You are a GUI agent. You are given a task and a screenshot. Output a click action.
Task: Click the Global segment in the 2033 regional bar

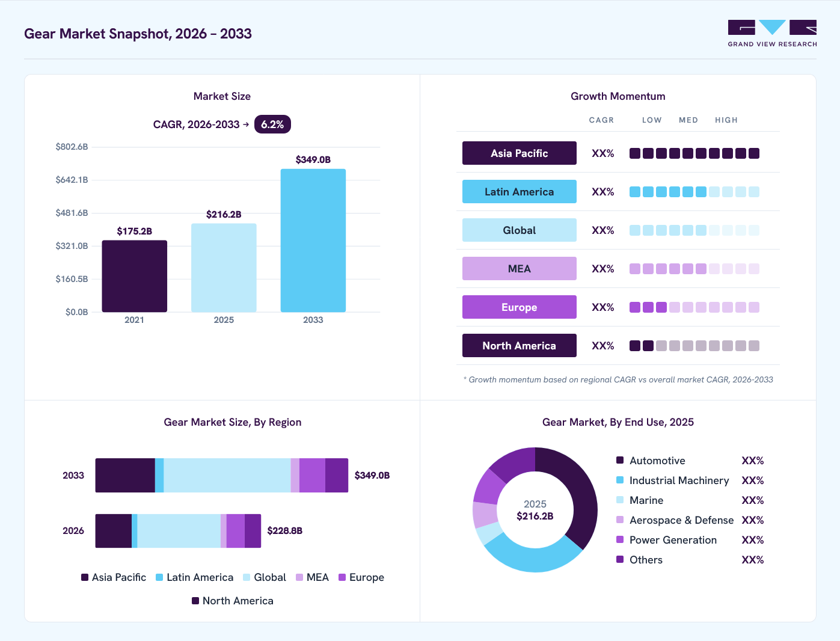click(227, 476)
